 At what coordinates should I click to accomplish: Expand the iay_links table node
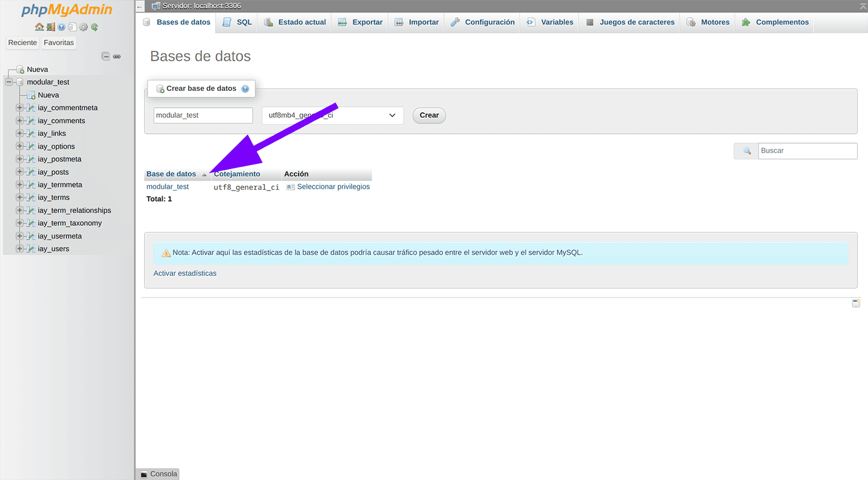tap(20, 133)
